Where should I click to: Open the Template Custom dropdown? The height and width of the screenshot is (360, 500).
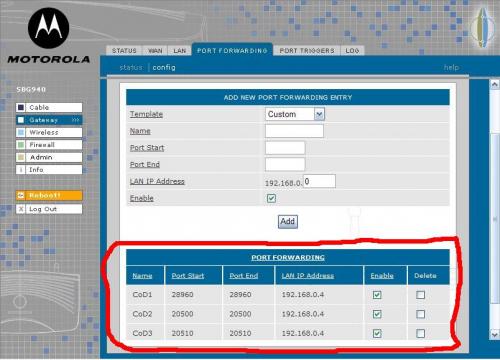coord(295,114)
